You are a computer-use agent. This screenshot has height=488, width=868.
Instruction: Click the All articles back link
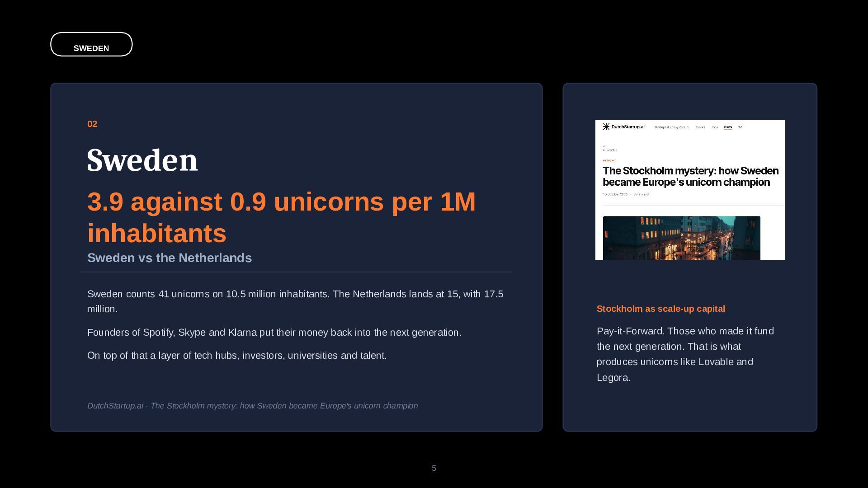point(610,150)
